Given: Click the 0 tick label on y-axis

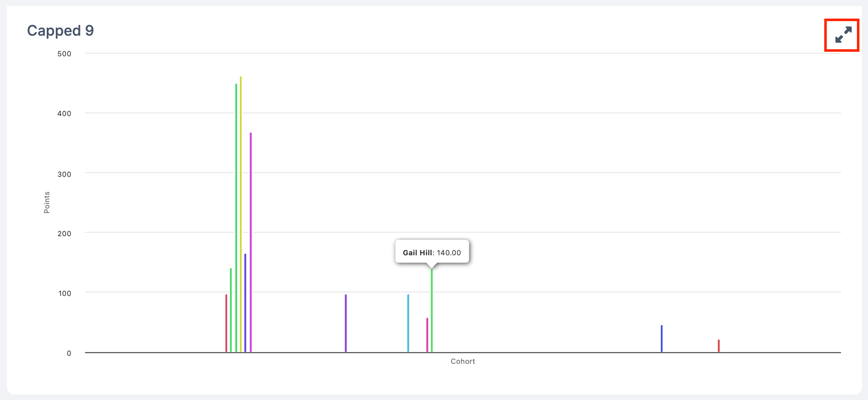Looking at the screenshot, I should point(69,353).
